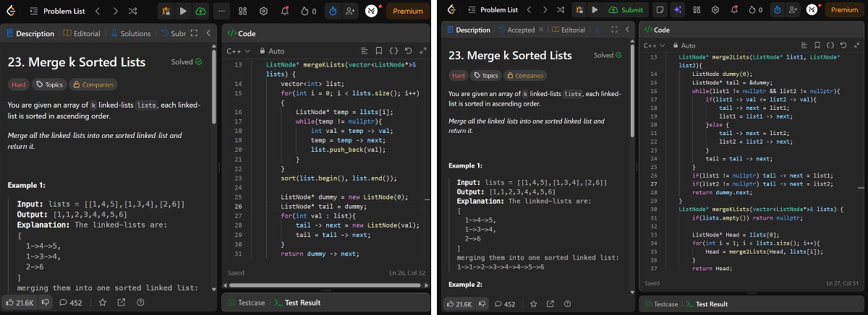Collapse the left description panel with chevron
Image resolution: width=868 pixels, height=315 pixels.
[208, 33]
